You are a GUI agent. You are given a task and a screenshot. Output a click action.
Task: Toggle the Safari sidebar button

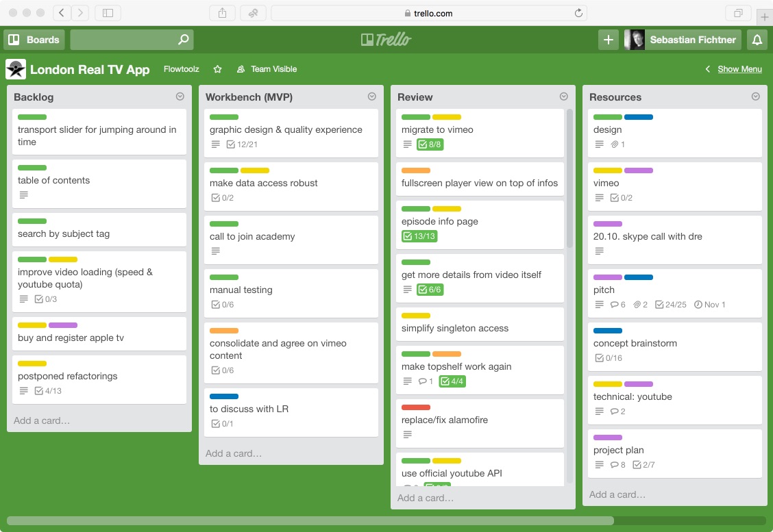(x=108, y=13)
